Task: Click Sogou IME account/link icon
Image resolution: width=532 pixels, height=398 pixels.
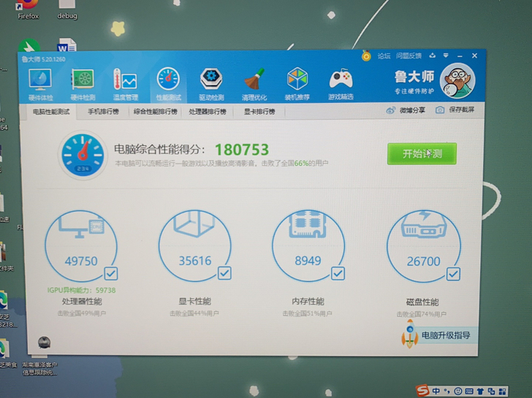Action: [x=491, y=391]
